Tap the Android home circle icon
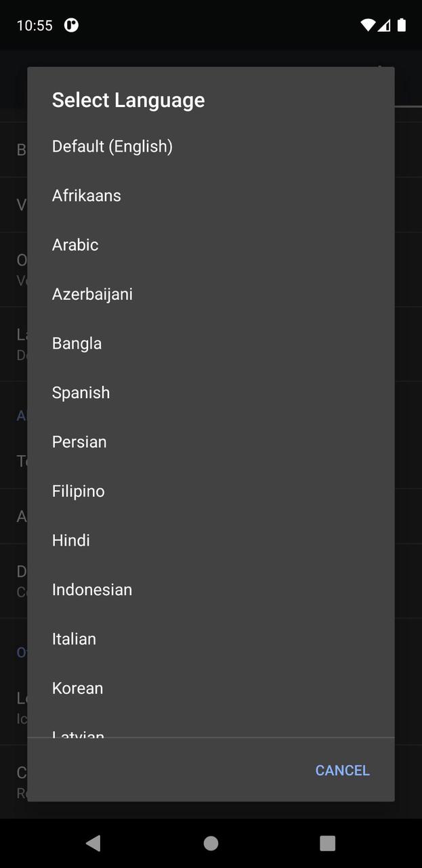The width and height of the screenshot is (422, 868). (x=211, y=843)
